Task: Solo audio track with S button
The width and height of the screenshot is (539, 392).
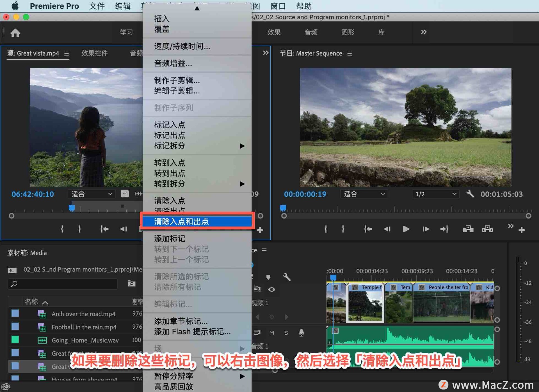Action: [x=286, y=333]
